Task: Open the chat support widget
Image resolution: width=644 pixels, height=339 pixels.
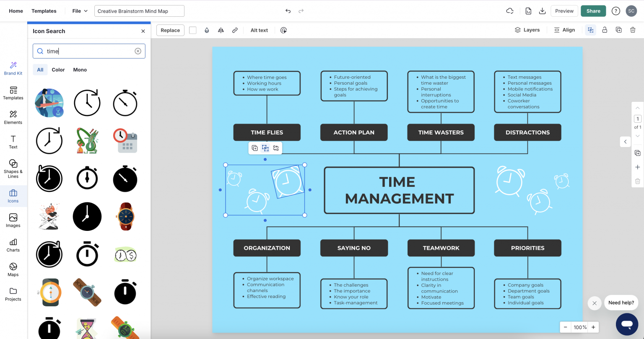Action: click(627, 324)
